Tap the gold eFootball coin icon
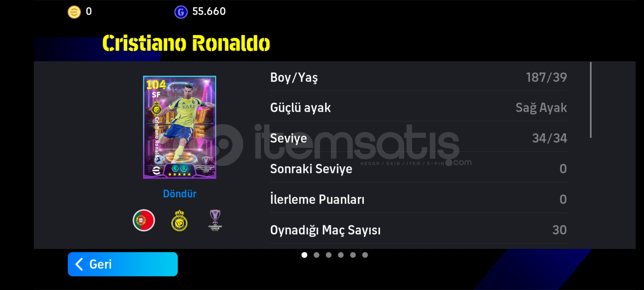The image size is (644, 290). pyautogui.click(x=74, y=12)
